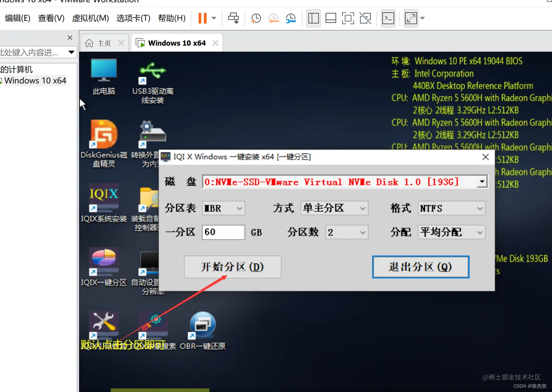The image size is (552, 392).
Task: Toggle the library sidebar view icon
Action: click(313, 18)
